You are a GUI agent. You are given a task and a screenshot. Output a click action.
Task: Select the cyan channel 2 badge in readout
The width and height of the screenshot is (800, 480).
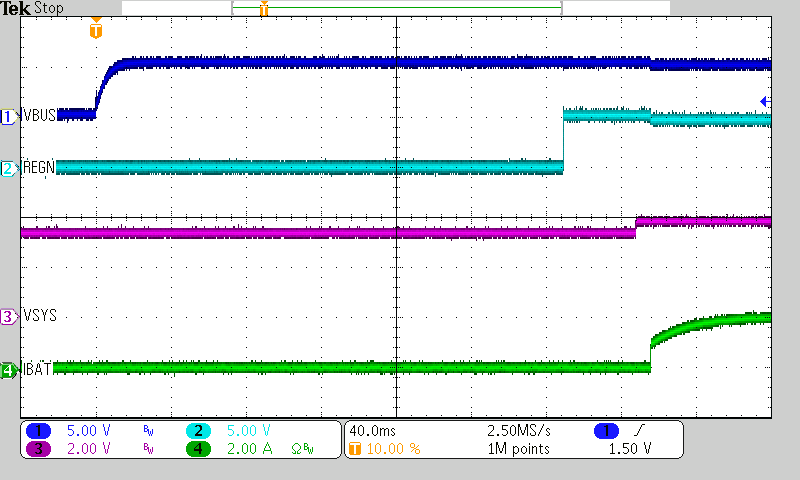coord(199,431)
